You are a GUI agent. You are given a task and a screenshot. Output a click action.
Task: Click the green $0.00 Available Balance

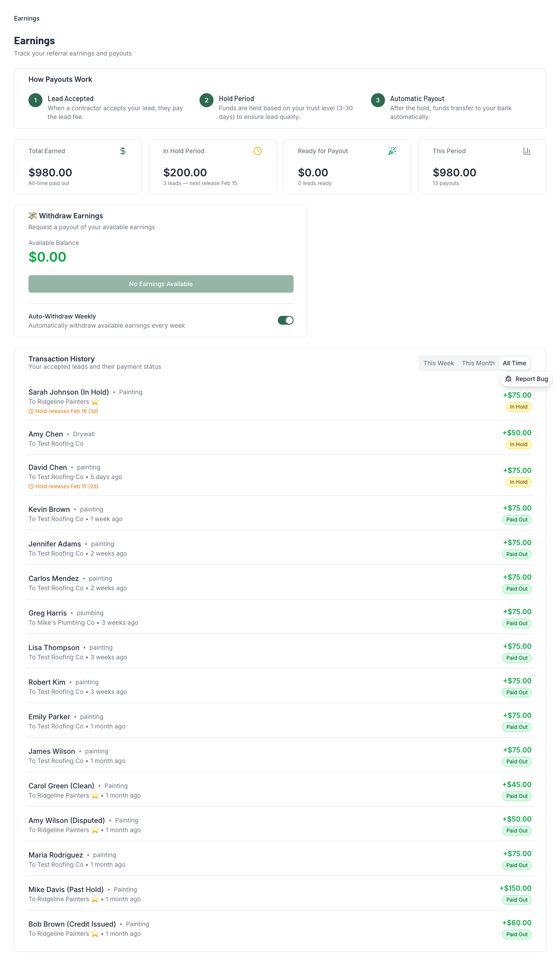(47, 257)
